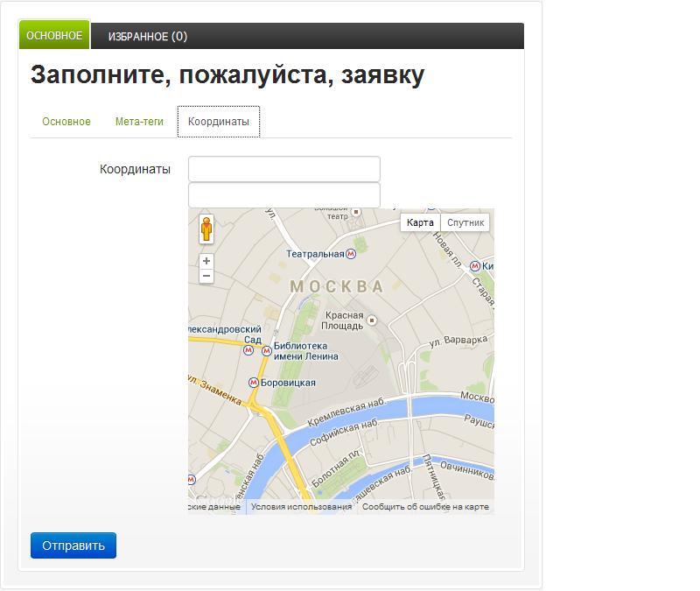The height and width of the screenshot is (591, 700).
Task: Click the Кремлевская наб. street label
Action: coord(346,412)
